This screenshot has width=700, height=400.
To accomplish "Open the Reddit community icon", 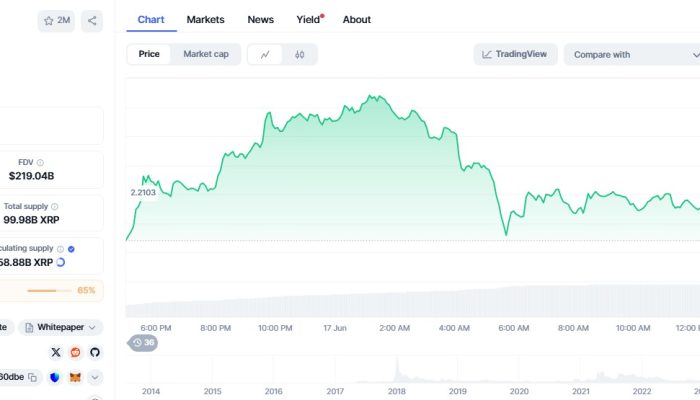I will point(75,352).
